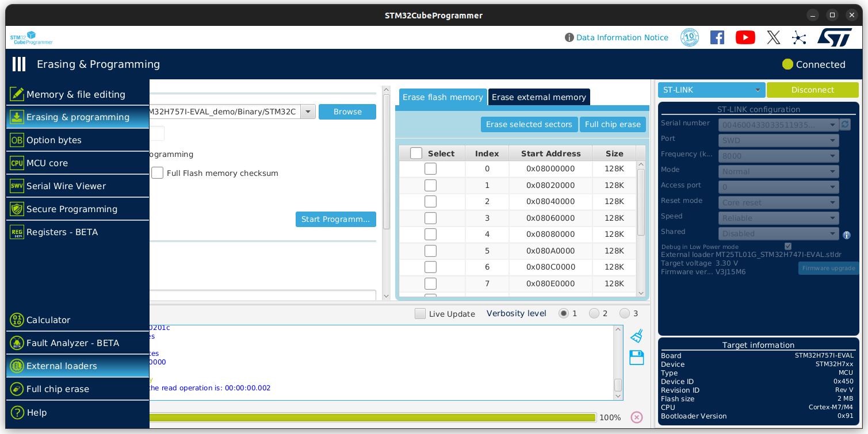Viewport: 868px width, 434px height.
Task: Open Memory & file editing menu item
Action: tap(78, 94)
